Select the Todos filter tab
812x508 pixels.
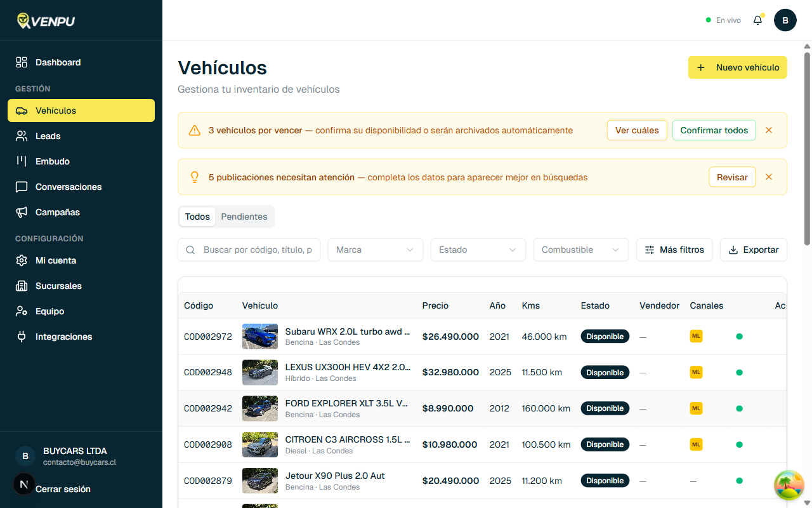197,217
